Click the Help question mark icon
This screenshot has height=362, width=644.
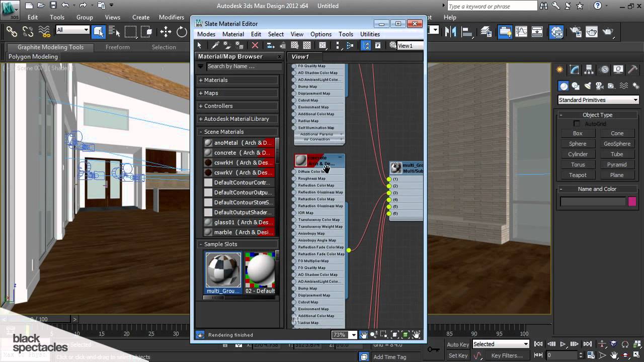(x=598, y=6)
